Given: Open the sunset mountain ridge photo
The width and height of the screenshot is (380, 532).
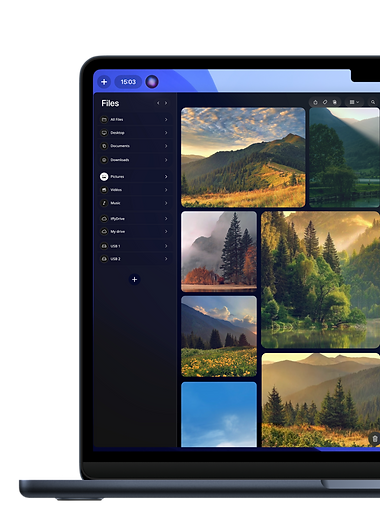Looking at the screenshot, I should coord(243,157).
